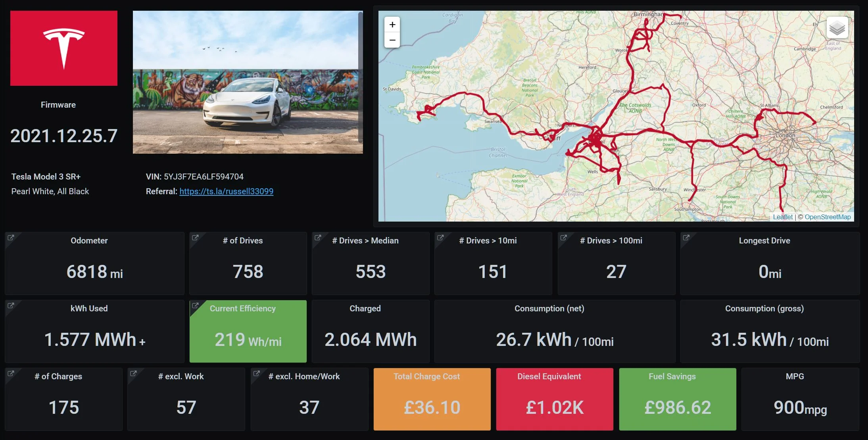This screenshot has width=868, height=440.
Task: Open the kWh Used panel link icon
Action: pos(11,305)
